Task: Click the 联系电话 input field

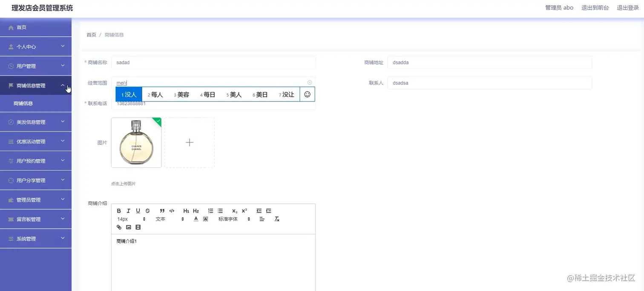Action: [213, 104]
